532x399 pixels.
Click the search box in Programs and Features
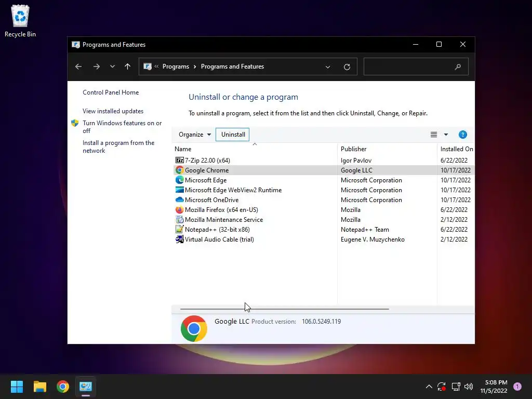pyautogui.click(x=416, y=66)
